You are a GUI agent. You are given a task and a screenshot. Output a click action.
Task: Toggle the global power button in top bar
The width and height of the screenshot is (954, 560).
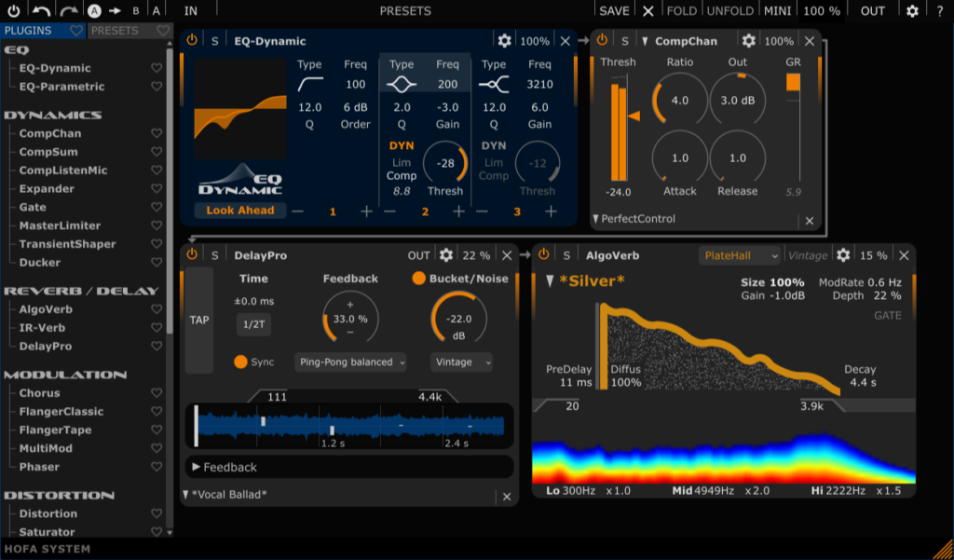click(x=13, y=10)
